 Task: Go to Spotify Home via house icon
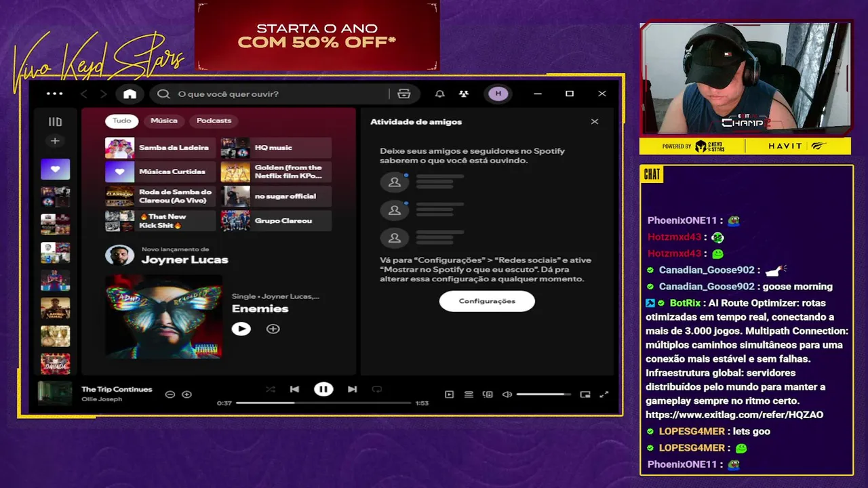point(130,94)
